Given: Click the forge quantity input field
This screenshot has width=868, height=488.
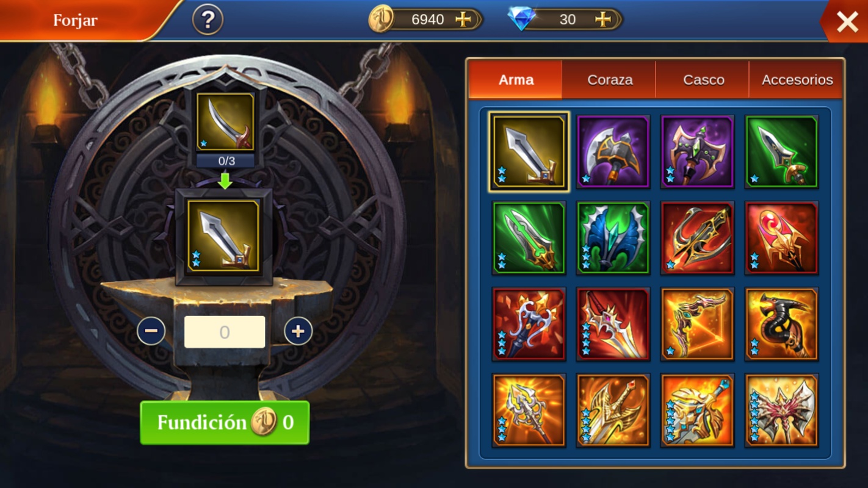Looking at the screenshot, I should tap(225, 332).
